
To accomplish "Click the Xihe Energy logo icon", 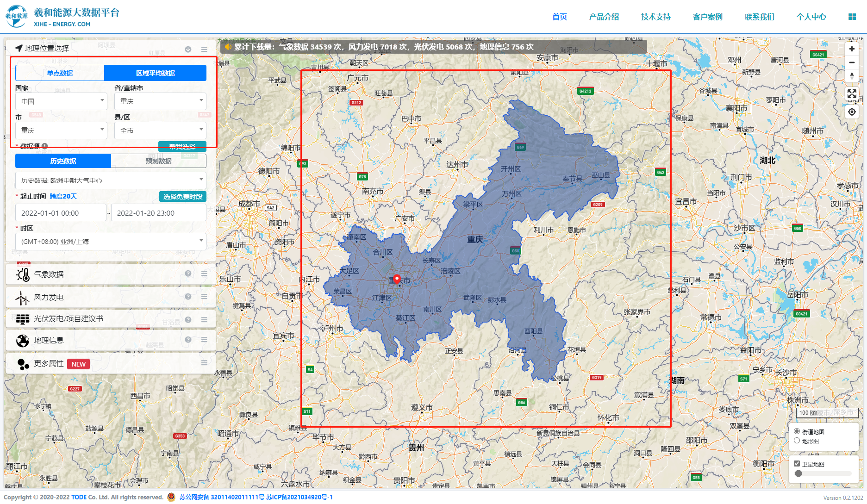I will tap(16, 17).
